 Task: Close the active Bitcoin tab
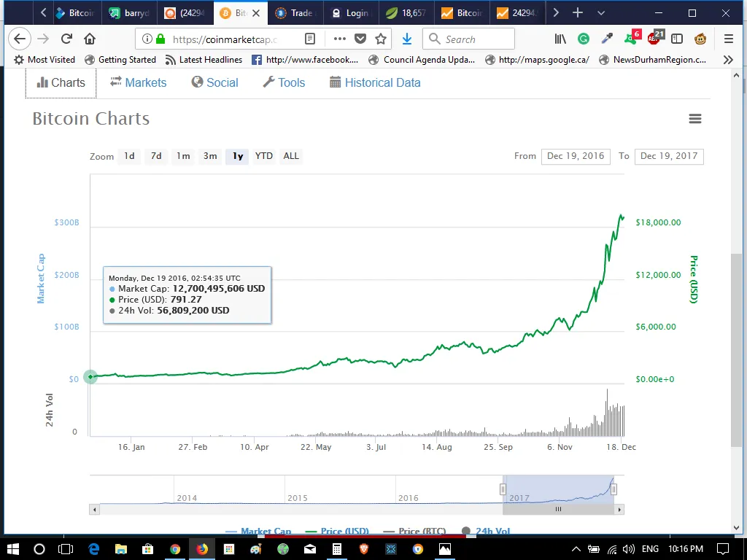tap(256, 13)
